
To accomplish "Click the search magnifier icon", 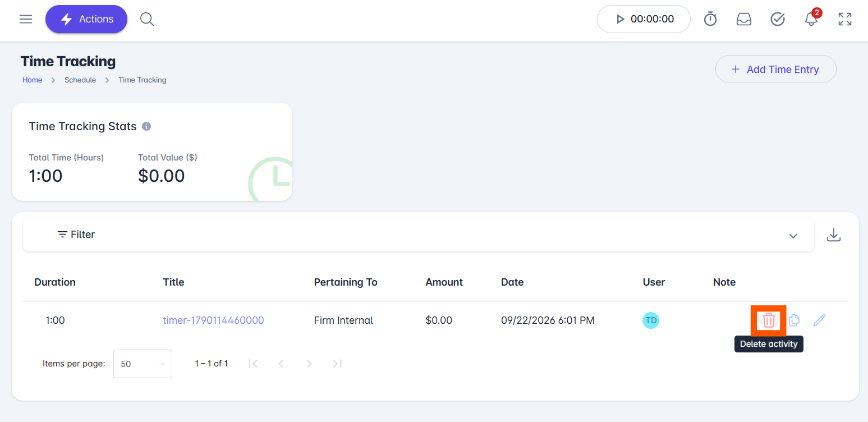I will coord(147,19).
